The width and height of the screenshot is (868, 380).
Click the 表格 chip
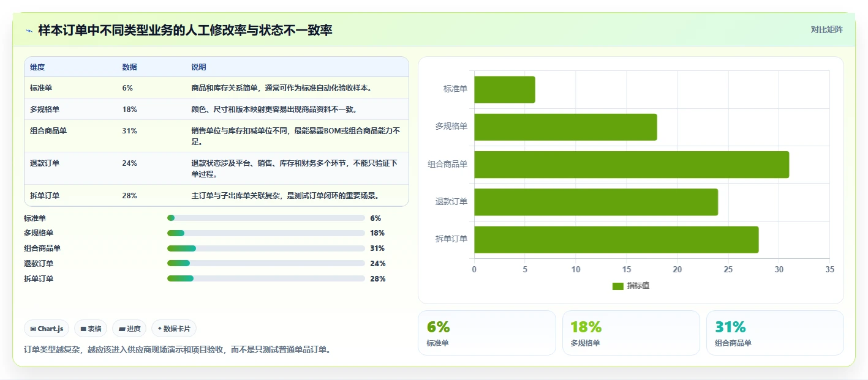91,329
